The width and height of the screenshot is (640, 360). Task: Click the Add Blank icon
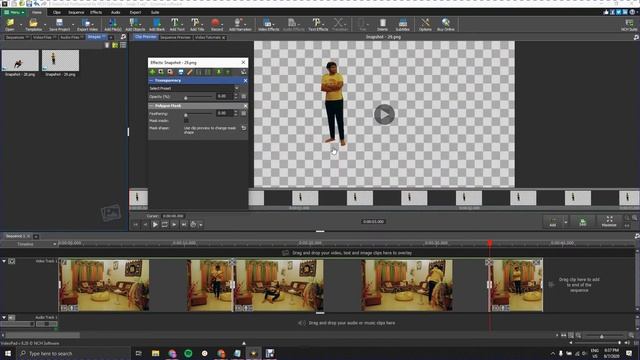tap(157, 24)
